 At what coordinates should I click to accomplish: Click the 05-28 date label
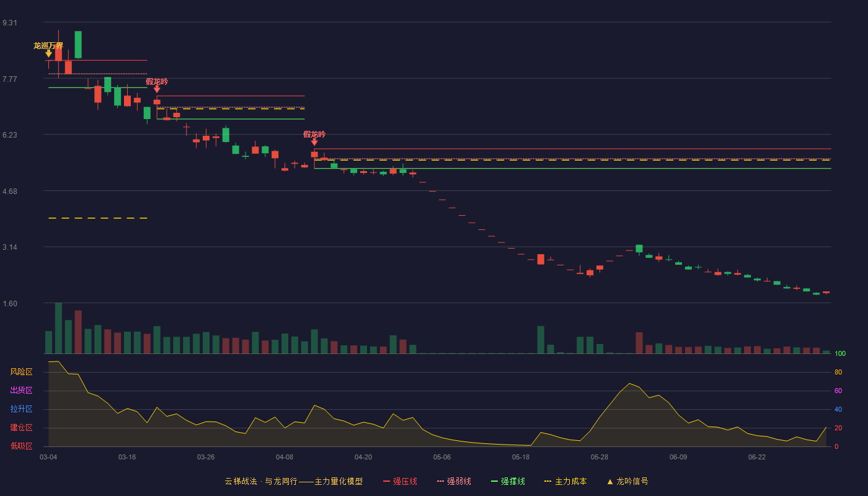point(600,457)
